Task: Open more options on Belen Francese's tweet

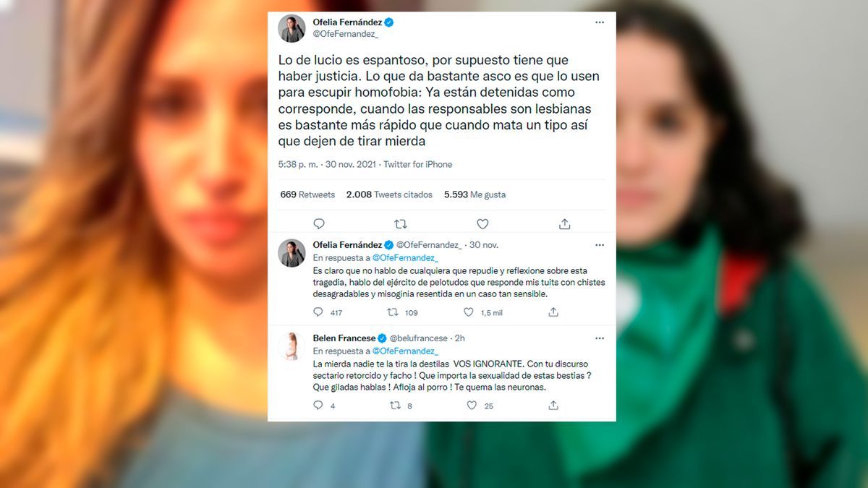Action: (599, 338)
